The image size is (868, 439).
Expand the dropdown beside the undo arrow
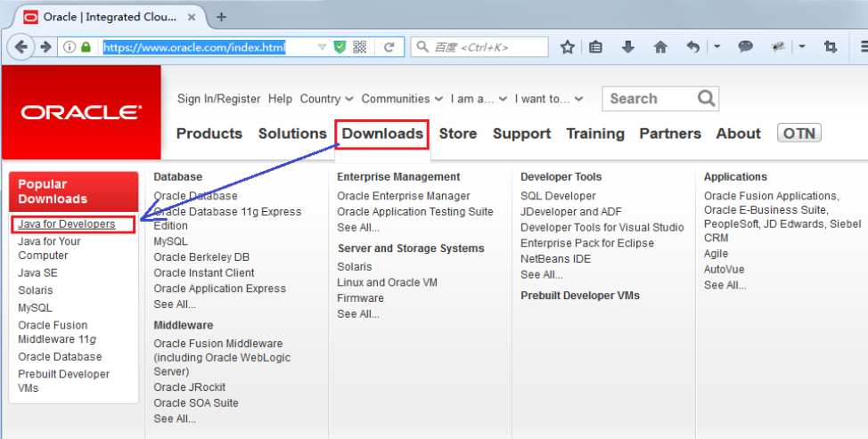coord(717,47)
